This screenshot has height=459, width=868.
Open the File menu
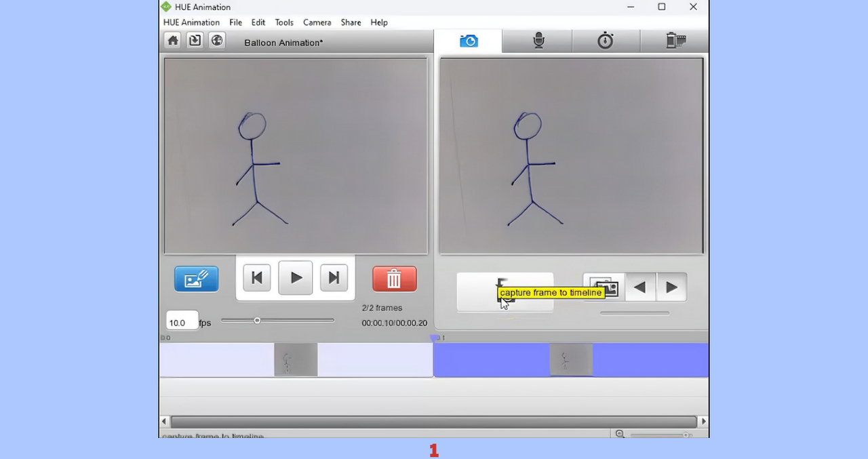(x=235, y=22)
